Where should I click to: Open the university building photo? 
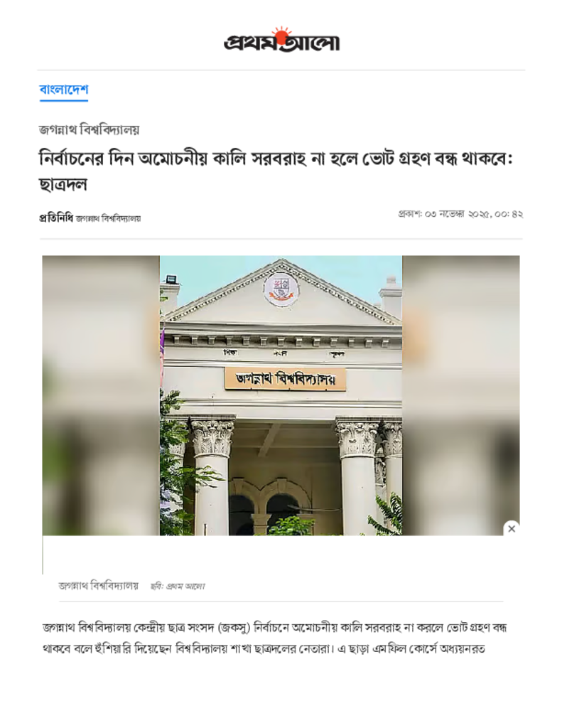click(x=281, y=395)
